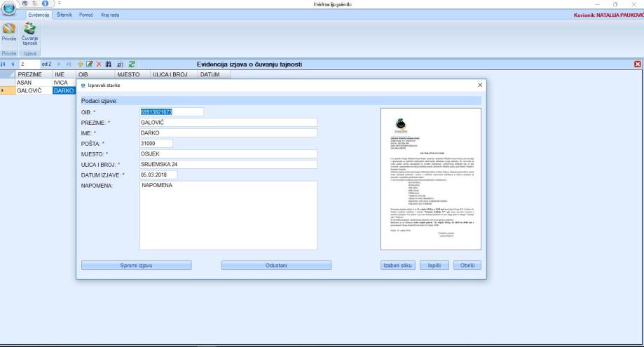
Task: Select the IVICA cell in the grid
Action: coord(64,83)
